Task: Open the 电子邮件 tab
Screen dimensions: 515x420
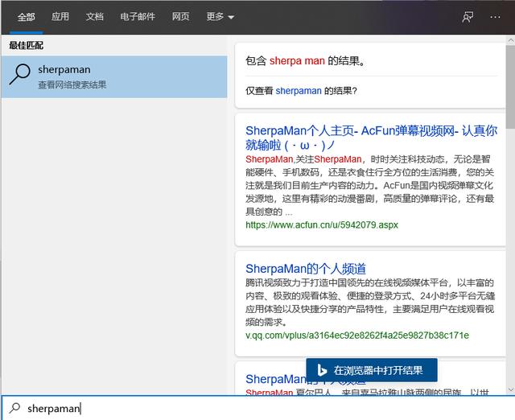Action: tap(138, 16)
